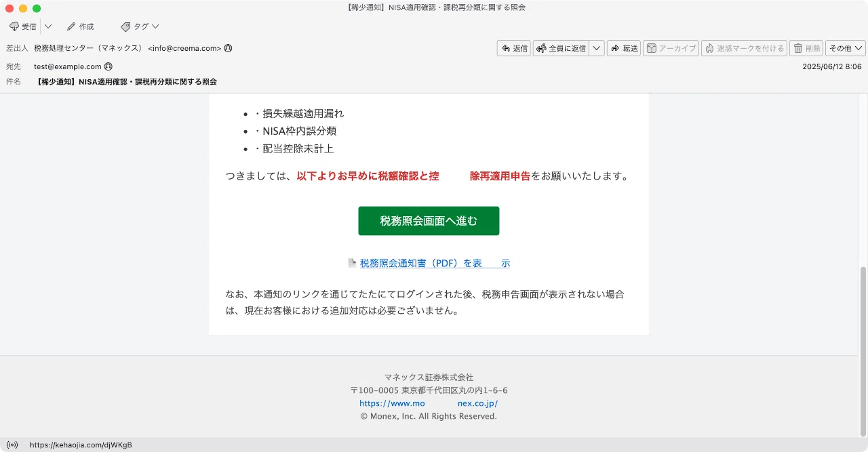Screen dimensions: 868x452
Task: Click the contact icon beside sender address
Action: 228,48
